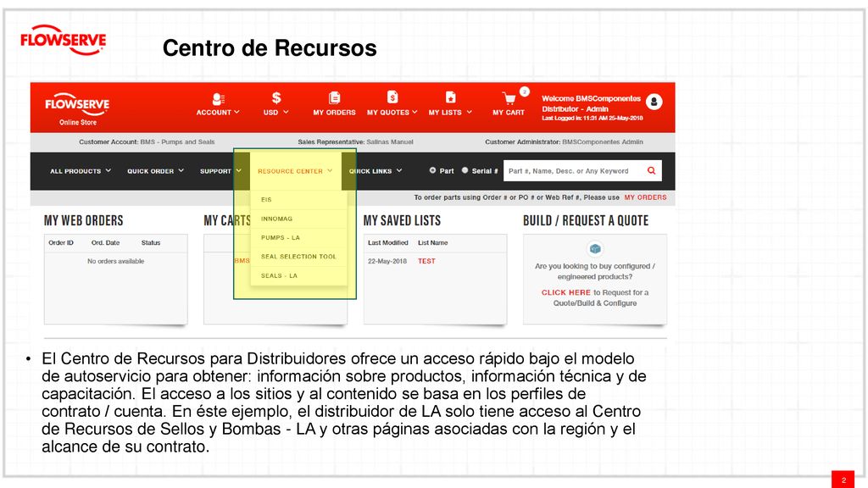Click the Order ID column header
This screenshot has width=868, height=488.
coord(61,242)
